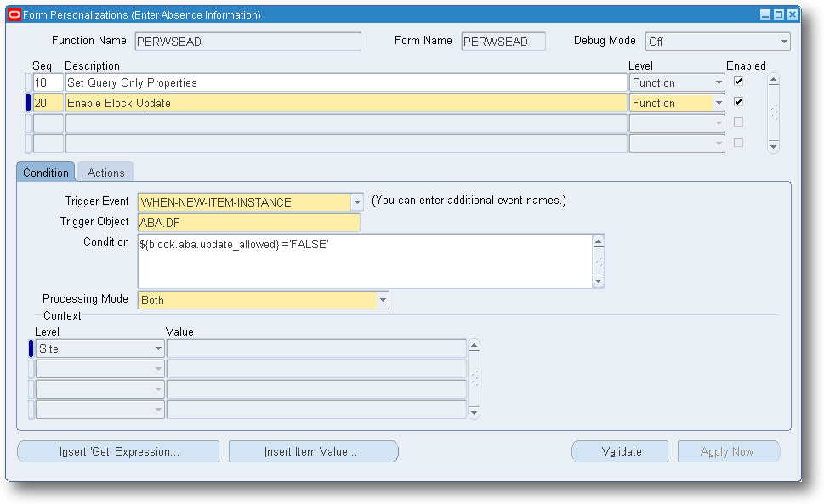Viewport: 824px width, 504px height.
Task: Minimize the Form Personalizations window
Action: (x=765, y=14)
